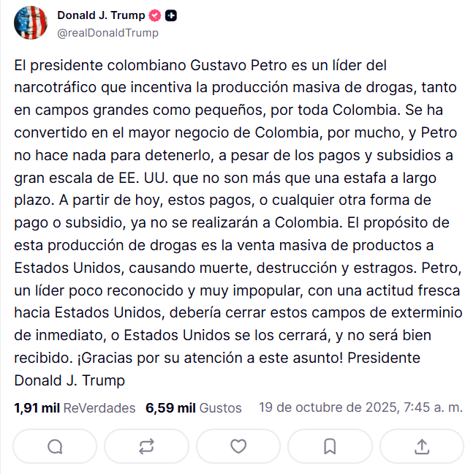
Task: Click the red verified checkmark badge
Action: click(x=155, y=15)
